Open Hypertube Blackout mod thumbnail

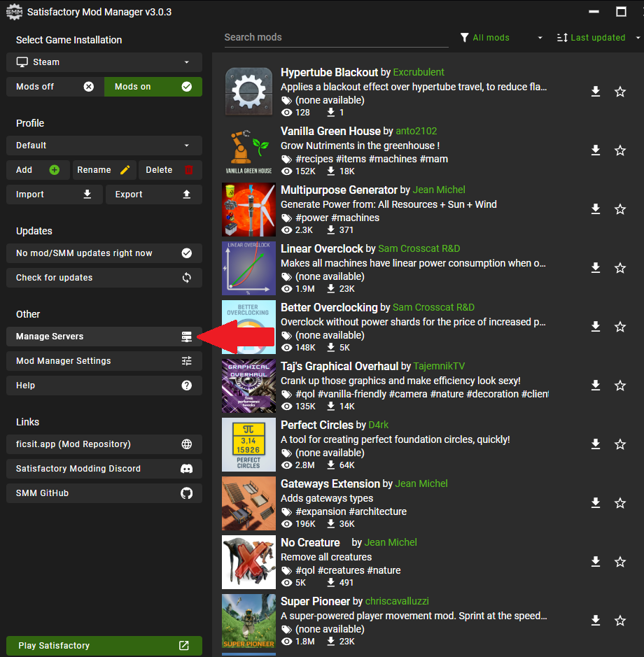click(x=248, y=92)
